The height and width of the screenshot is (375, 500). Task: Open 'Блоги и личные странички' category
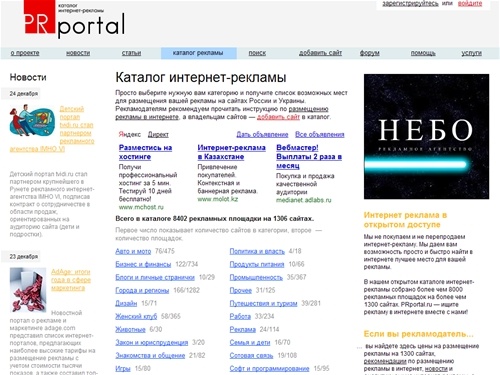pos(155,278)
